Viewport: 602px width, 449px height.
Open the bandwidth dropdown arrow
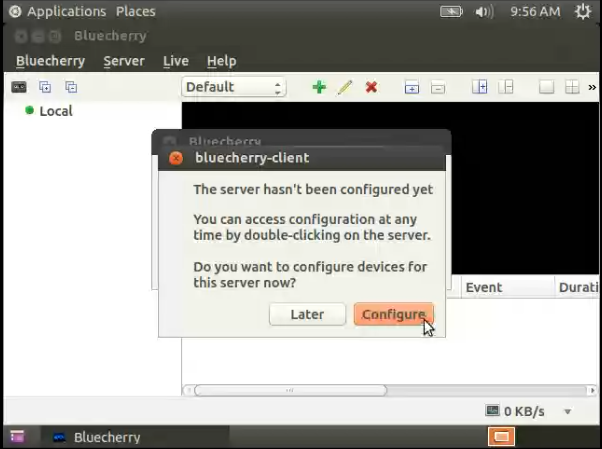point(567,412)
